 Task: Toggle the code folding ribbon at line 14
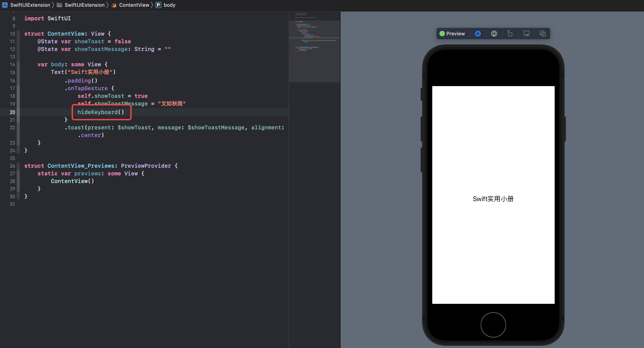pos(18,65)
